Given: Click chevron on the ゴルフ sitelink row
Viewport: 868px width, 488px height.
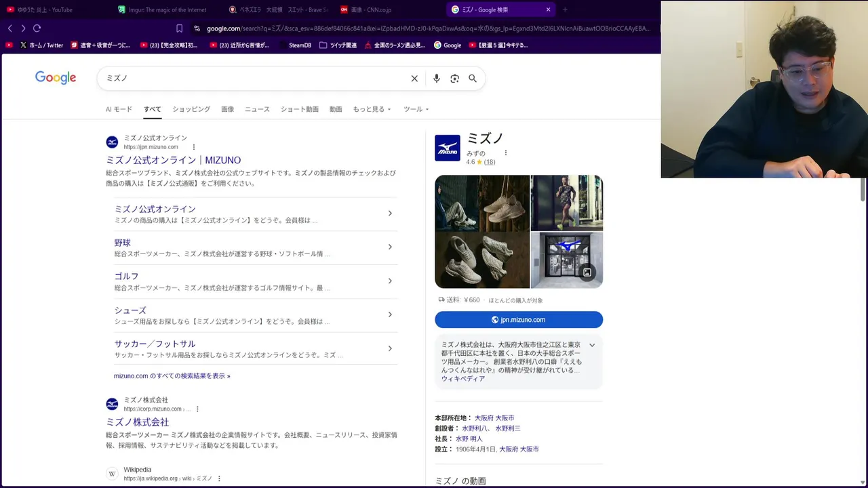Looking at the screenshot, I should 390,281.
